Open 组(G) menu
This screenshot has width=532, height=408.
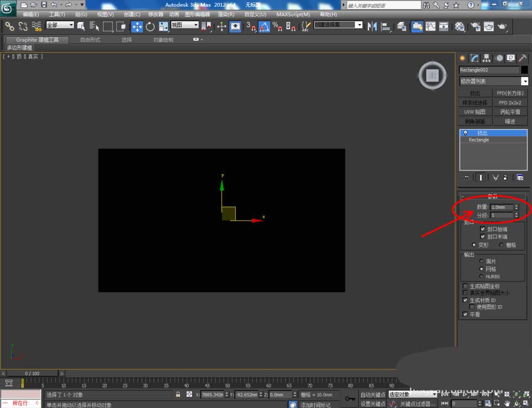coord(81,14)
